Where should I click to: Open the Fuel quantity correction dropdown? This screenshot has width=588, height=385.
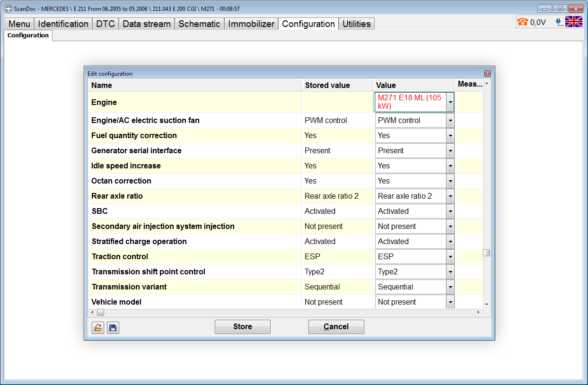click(450, 136)
